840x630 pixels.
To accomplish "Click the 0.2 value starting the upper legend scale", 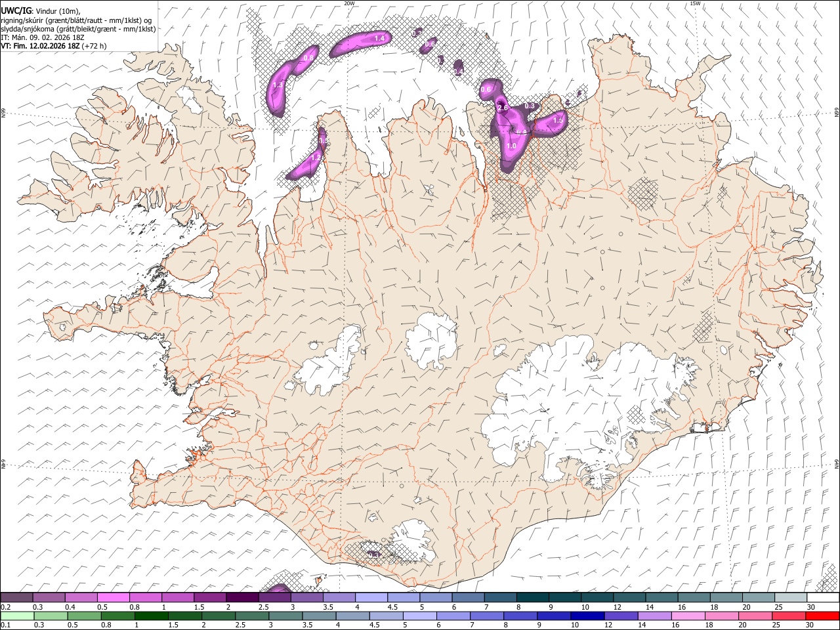I will click(6, 607).
